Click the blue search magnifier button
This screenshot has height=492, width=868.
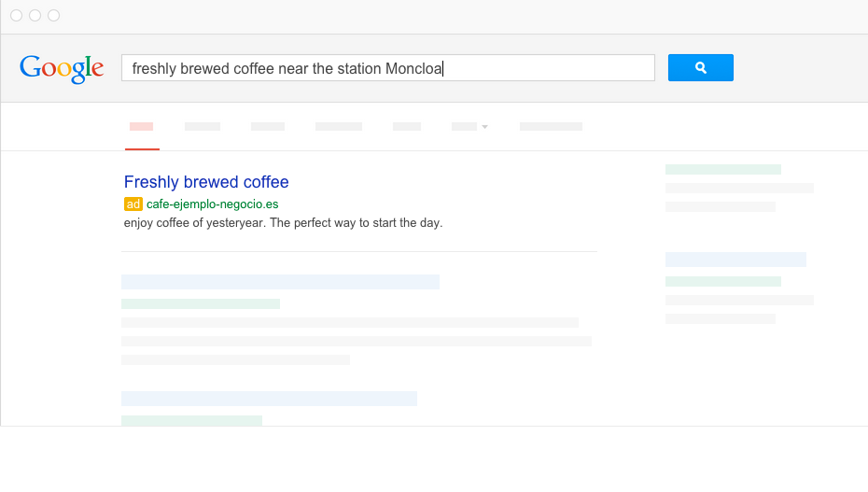click(x=700, y=67)
